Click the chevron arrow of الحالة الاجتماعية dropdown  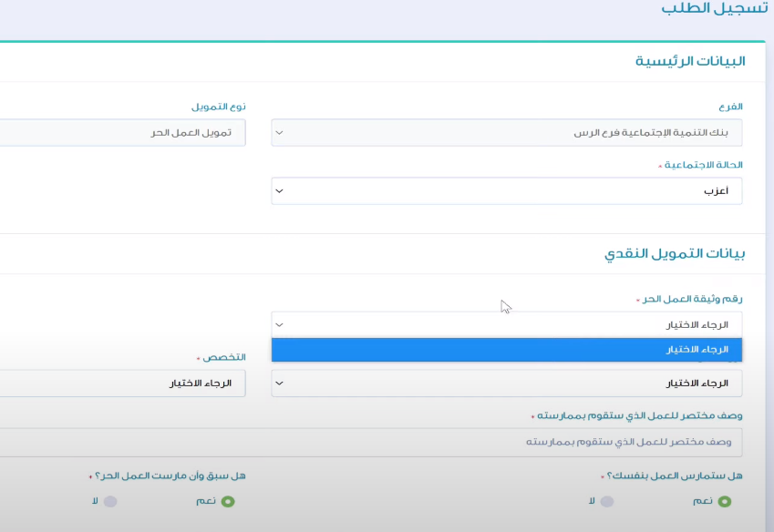(x=279, y=191)
